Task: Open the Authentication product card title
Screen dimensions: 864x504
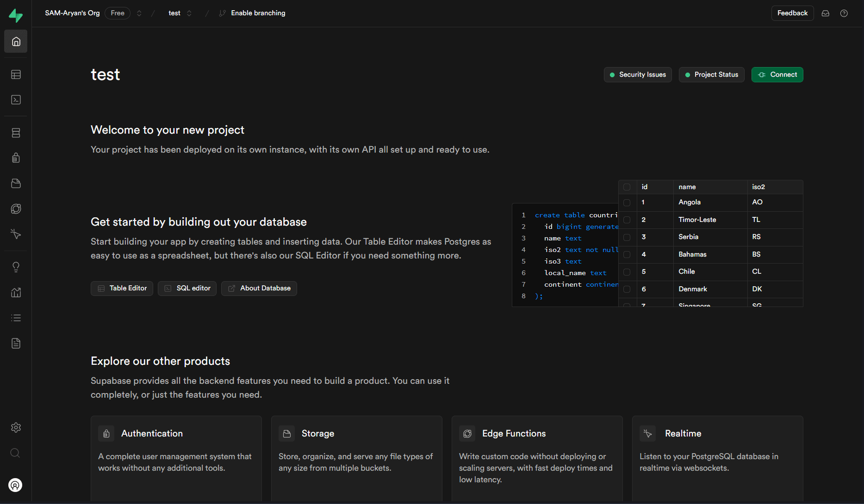Action: point(152,434)
